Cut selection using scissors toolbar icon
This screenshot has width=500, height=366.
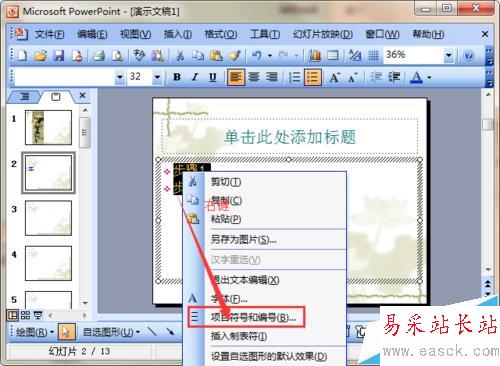click(x=180, y=55)
